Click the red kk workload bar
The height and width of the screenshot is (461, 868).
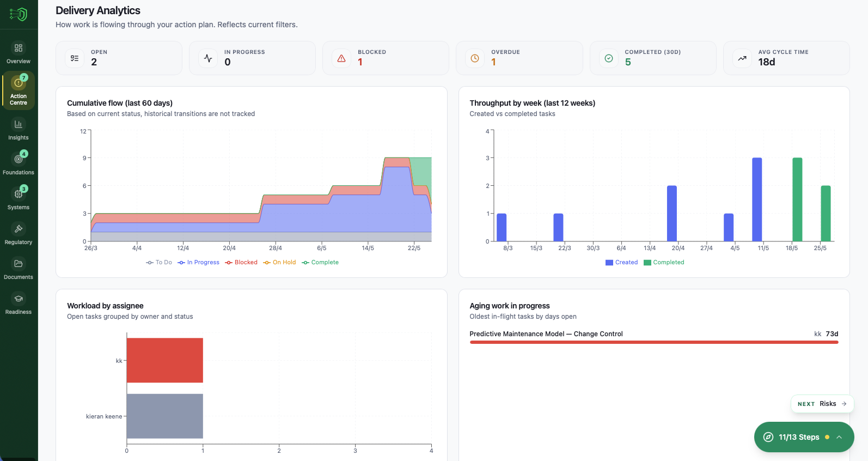(165, 360)
